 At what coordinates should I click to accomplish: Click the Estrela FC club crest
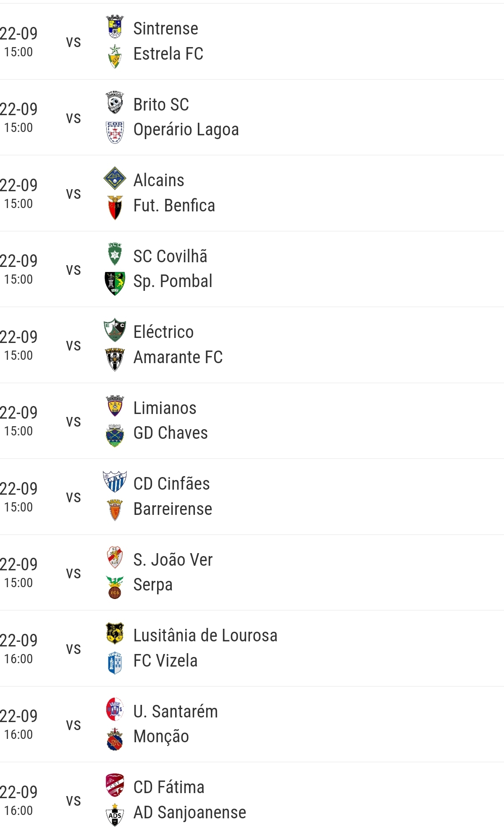click(x=115, y=56)
